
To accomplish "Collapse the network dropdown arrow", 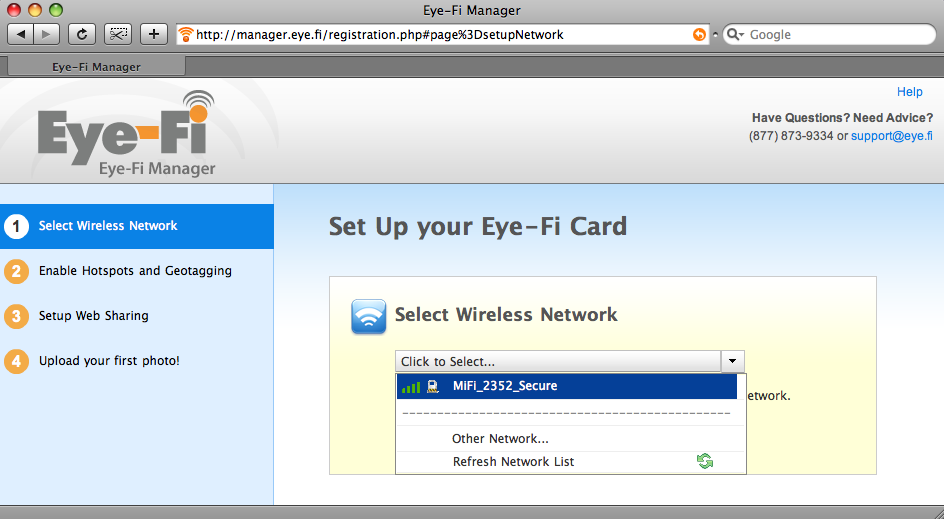I will point(732,361).
